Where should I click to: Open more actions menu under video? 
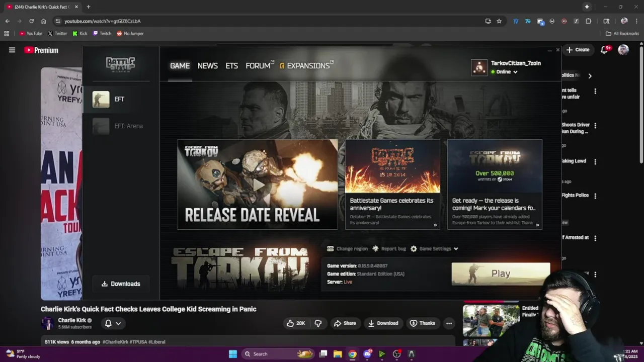tap(449, 323)
